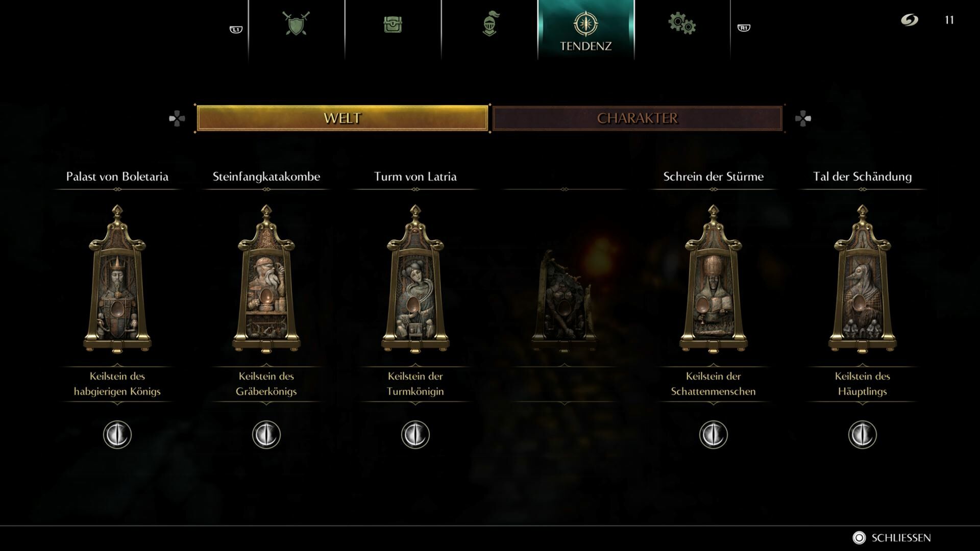Click the d-pad icon right of Charakter
980x551 pixels.
coord(803,118)
